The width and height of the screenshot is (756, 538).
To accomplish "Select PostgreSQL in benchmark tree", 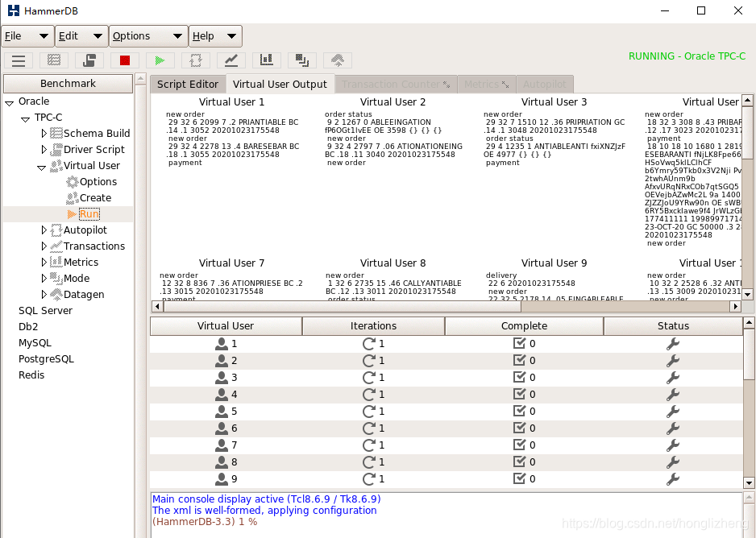I will coord(46,359).
